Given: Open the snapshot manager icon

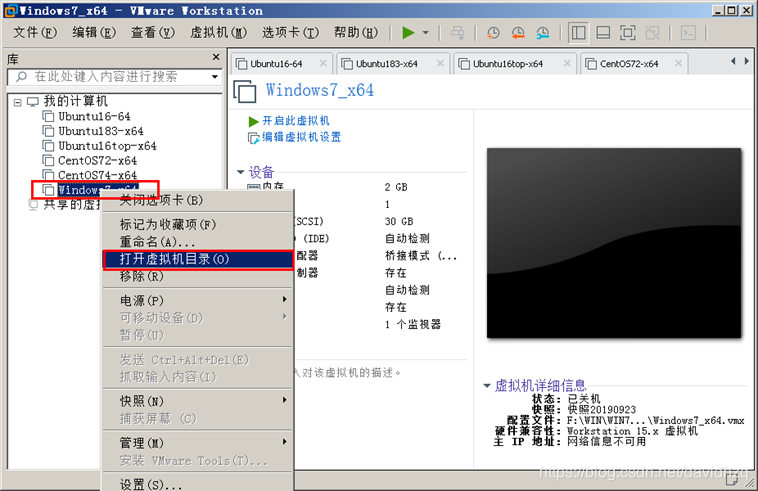Looking at the screenshot, I should (x=541, y=33).
